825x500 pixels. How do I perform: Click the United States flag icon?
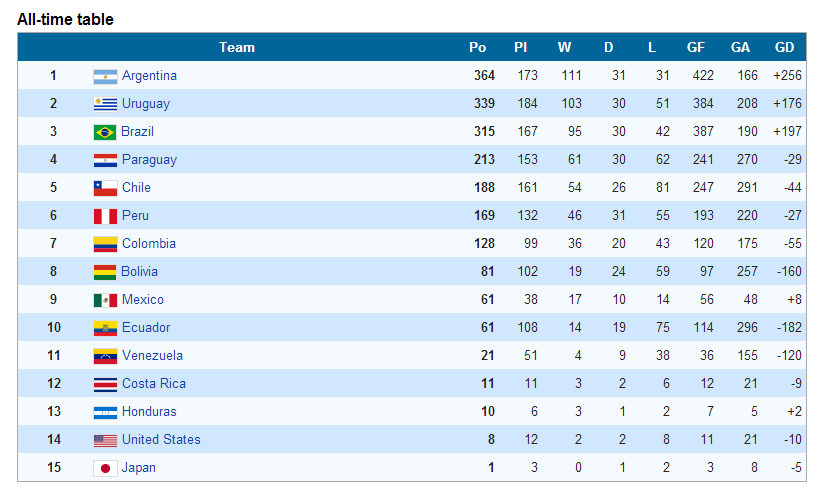[105, 441]
